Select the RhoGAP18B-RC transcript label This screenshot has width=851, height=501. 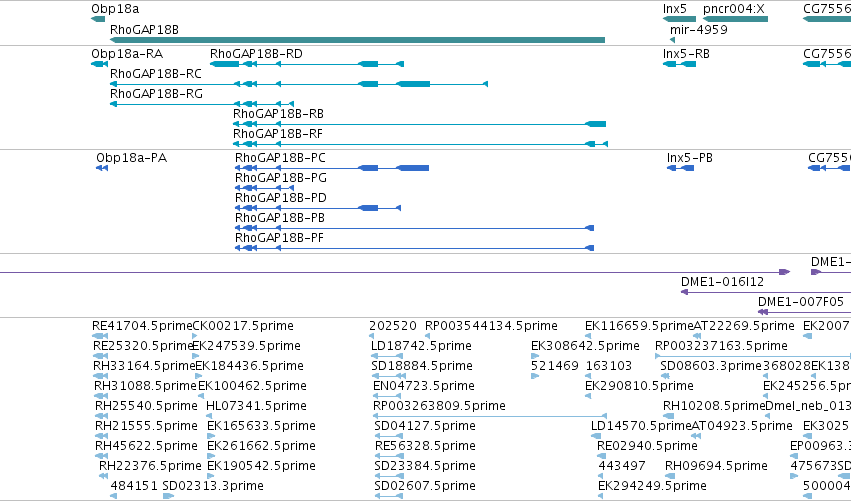tap(156, 74)
